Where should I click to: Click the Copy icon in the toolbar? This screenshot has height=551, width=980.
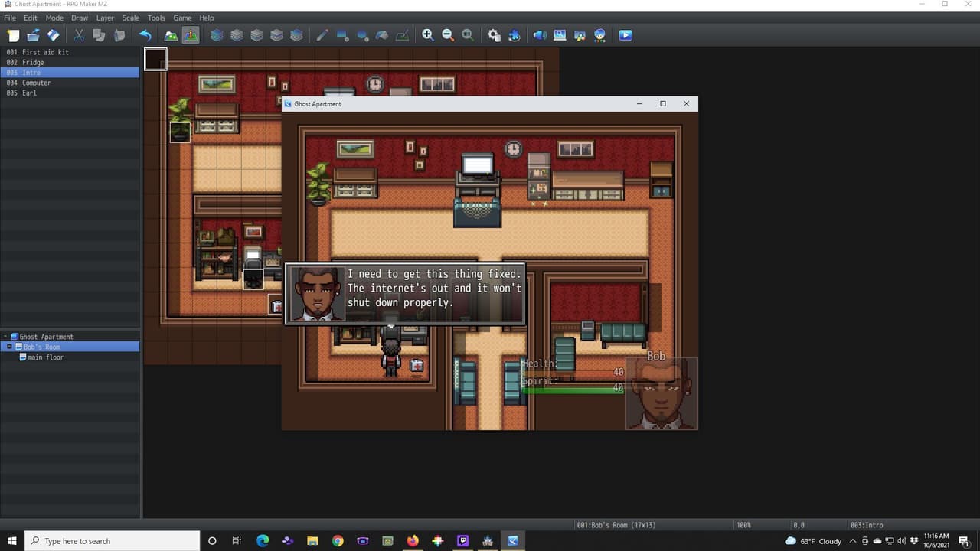point(99,35)
